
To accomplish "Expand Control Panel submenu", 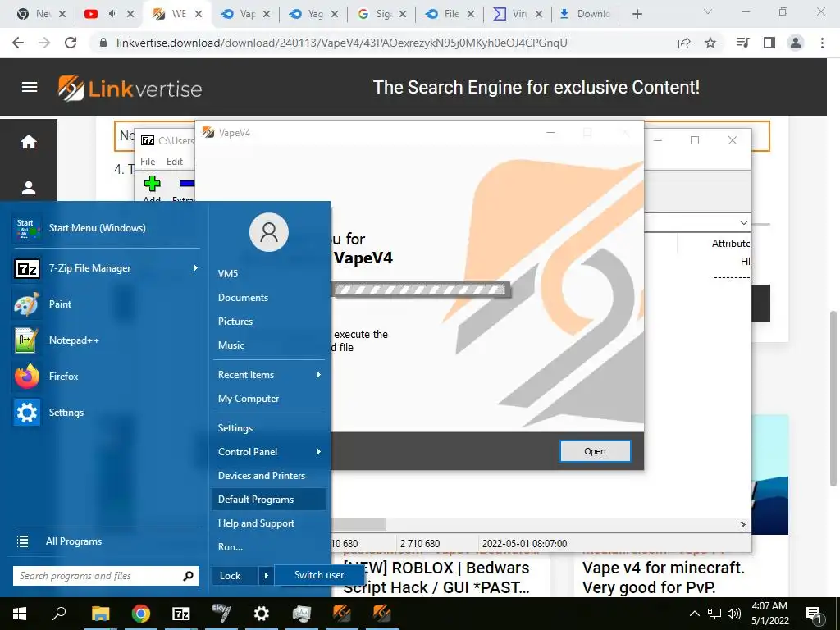I will (319, 452).
